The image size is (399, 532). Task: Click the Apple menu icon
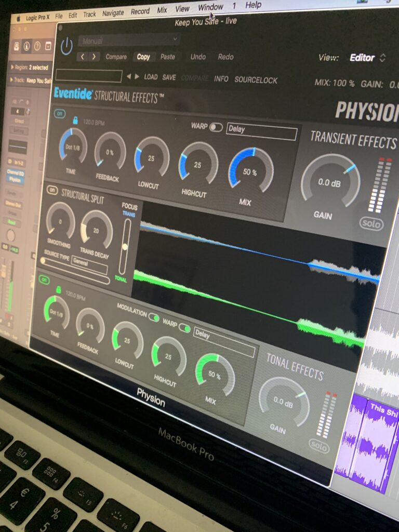[18, 19]
